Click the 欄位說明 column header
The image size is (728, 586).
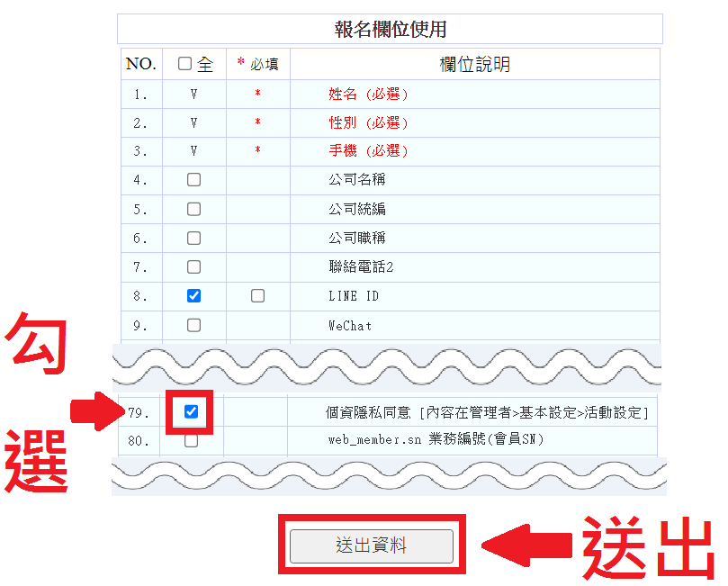(474, 64)
